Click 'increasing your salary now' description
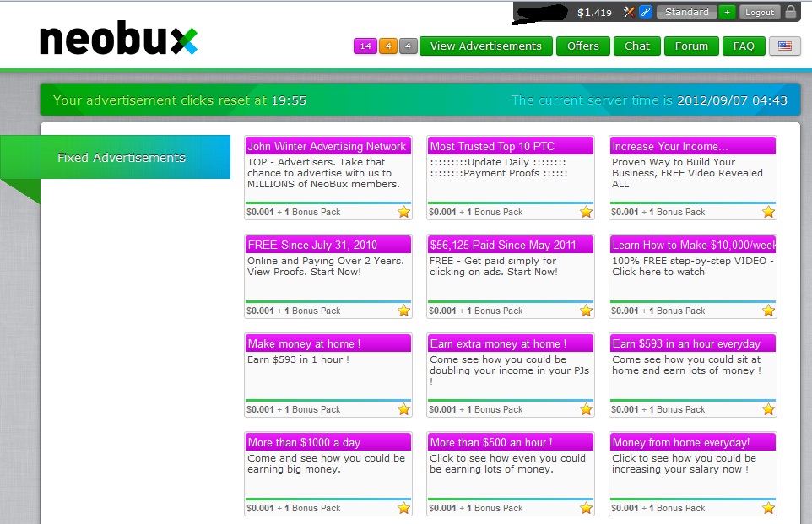The image size is (812, 524). (684, 464)
